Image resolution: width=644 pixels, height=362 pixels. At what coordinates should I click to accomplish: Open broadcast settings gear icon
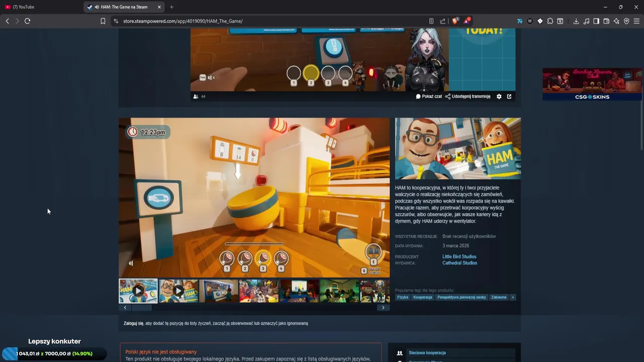[499, 97]
